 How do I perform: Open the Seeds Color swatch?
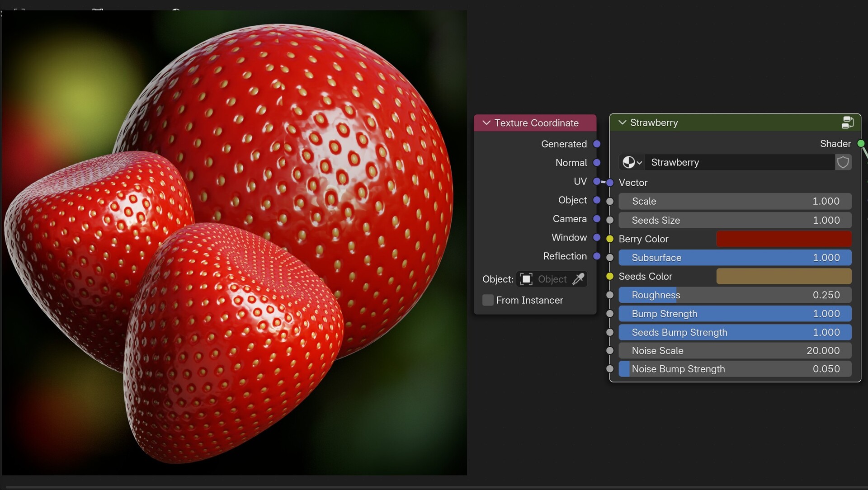[783, 276]
